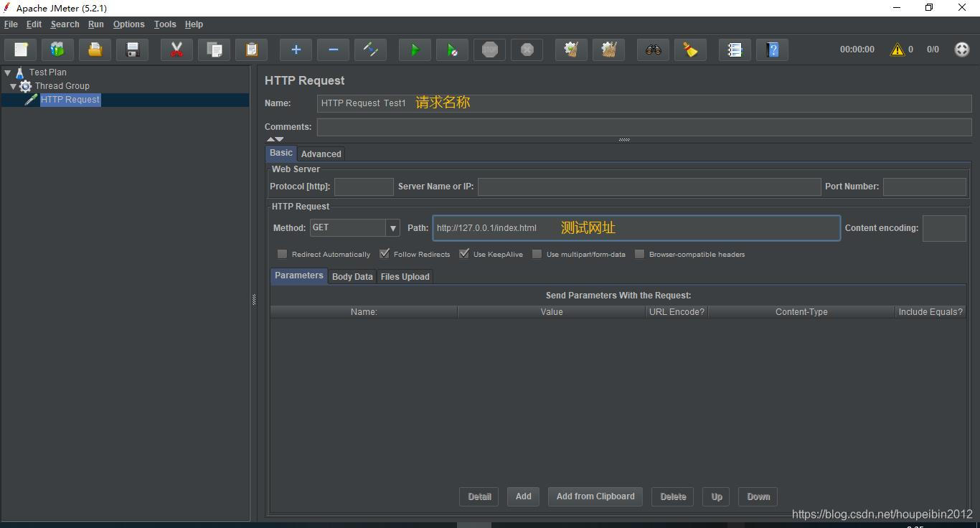Click the Name input field
Screen dimensions: 980x528
[x=644, y=103]
